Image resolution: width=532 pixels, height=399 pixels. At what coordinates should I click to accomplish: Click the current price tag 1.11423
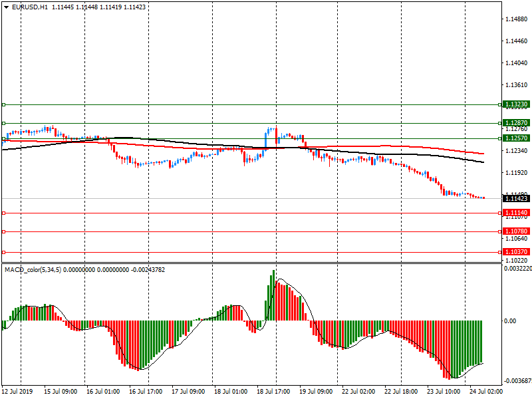tap(516, 198)
